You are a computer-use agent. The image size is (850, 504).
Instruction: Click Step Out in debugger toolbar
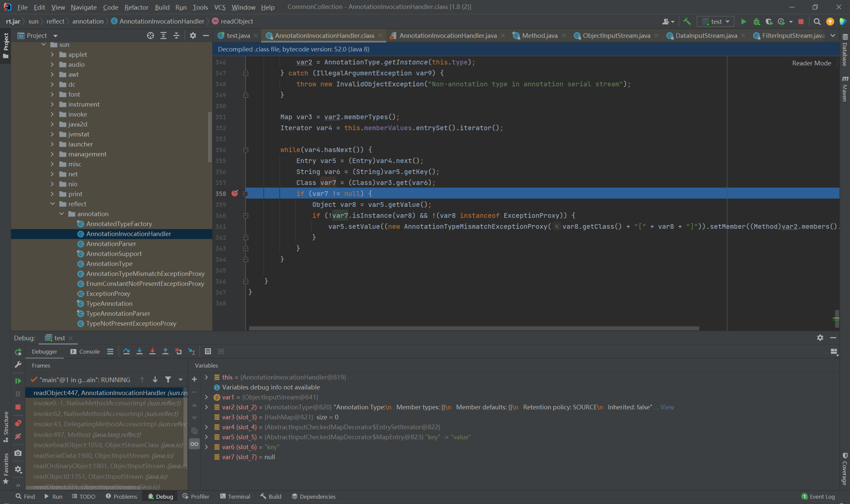click(x=165, y=352)
